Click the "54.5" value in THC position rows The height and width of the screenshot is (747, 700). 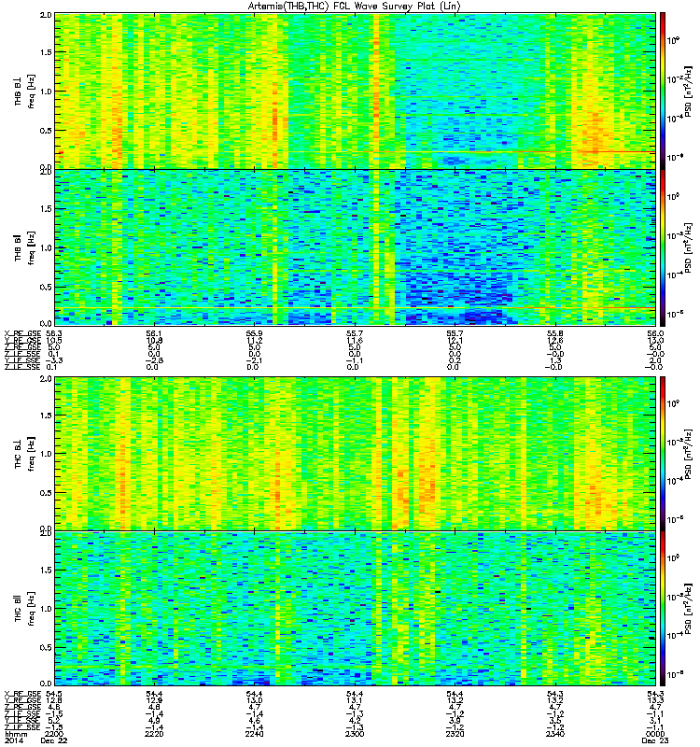coord(53,694)
